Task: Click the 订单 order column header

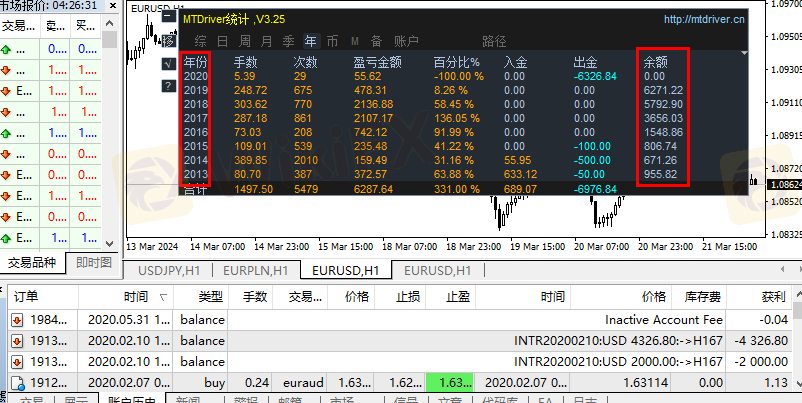Action: (x=43, y=297)
